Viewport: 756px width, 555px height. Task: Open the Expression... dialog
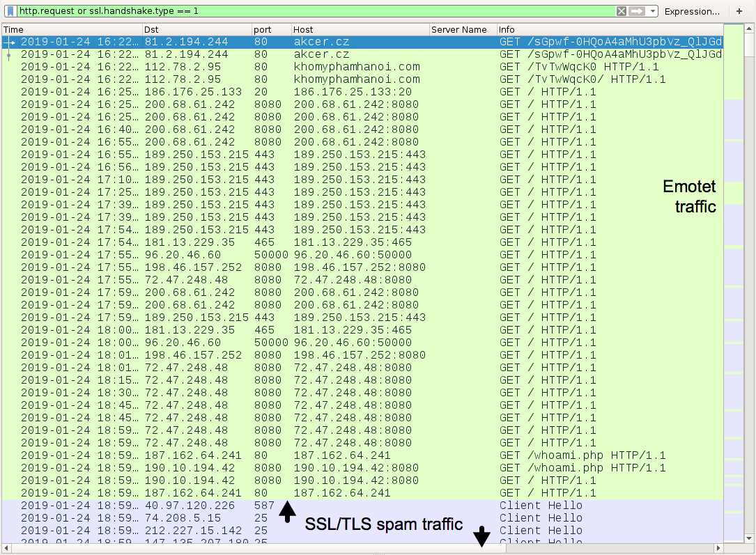(692, 12)
